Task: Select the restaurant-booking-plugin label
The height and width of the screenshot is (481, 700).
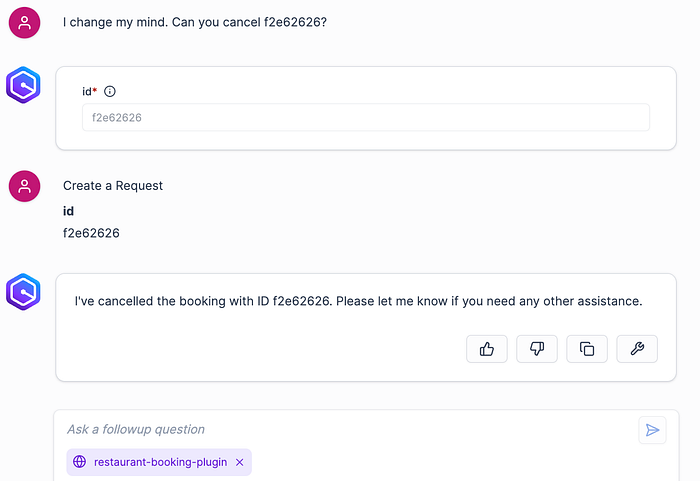Action: pyautogui.click(x=160, y=462)
